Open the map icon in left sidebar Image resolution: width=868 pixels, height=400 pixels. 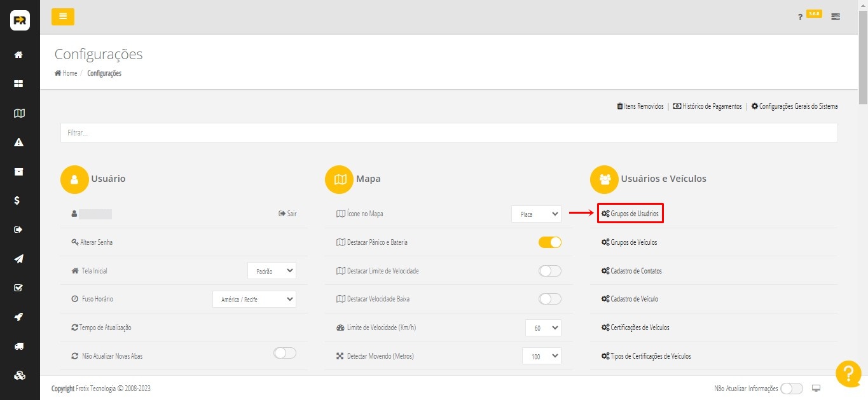point(19,113)
